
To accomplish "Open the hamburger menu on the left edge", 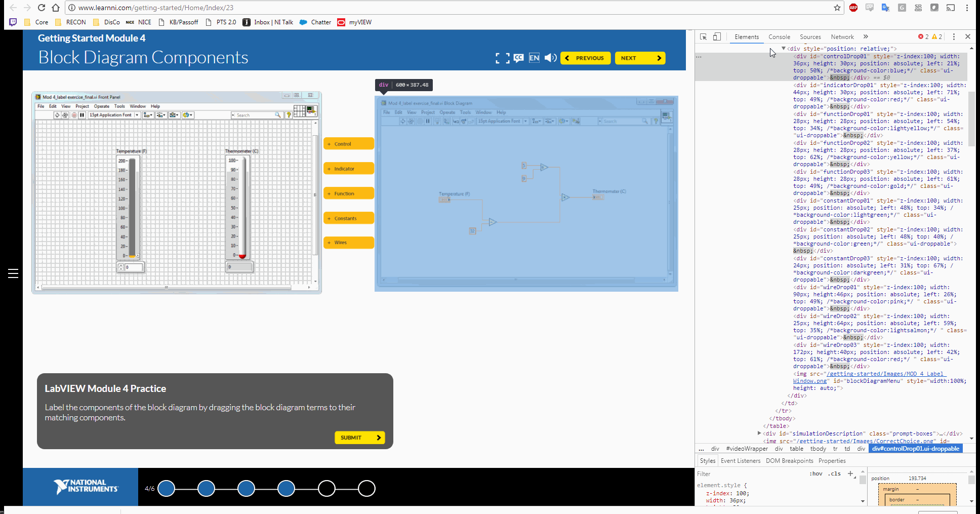I will click(x=13, y=273).
